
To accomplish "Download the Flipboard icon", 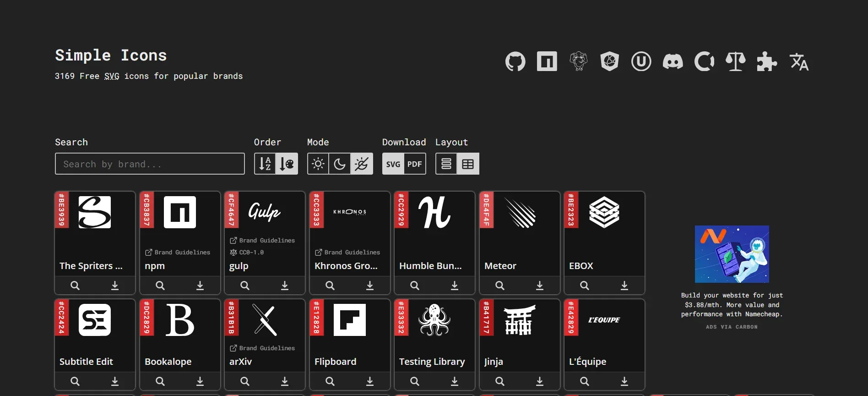I will click(x=370, y=381).
